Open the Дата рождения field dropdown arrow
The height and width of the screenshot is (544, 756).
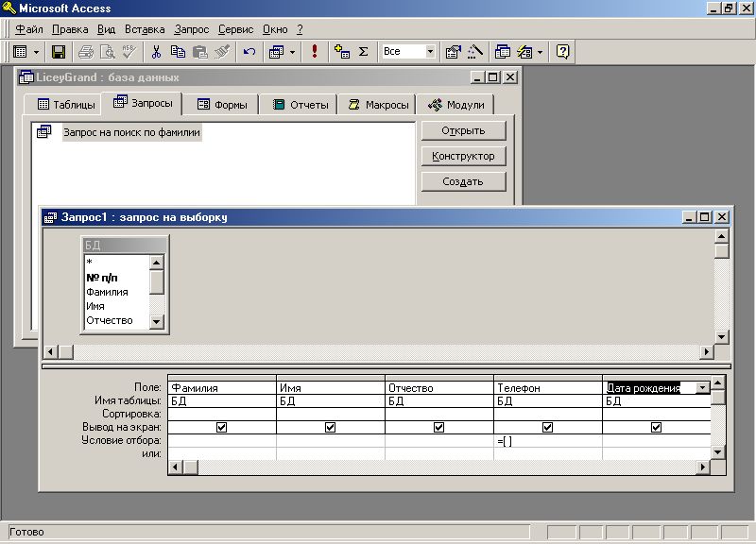coord(702,388)
